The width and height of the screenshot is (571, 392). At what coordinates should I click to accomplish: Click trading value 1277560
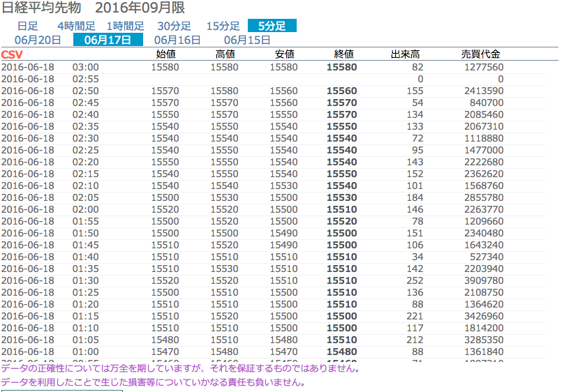484,68
